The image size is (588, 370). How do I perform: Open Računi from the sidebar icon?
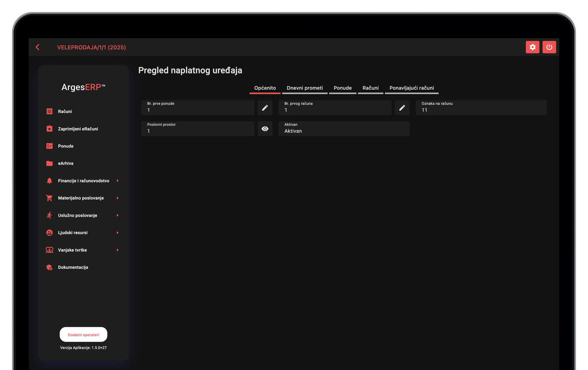pos(50,111)
